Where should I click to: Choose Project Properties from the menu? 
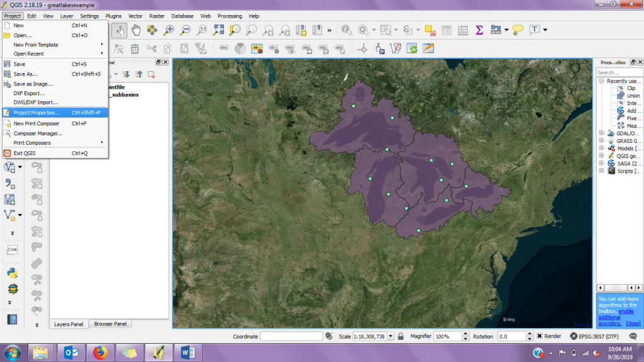36,113
